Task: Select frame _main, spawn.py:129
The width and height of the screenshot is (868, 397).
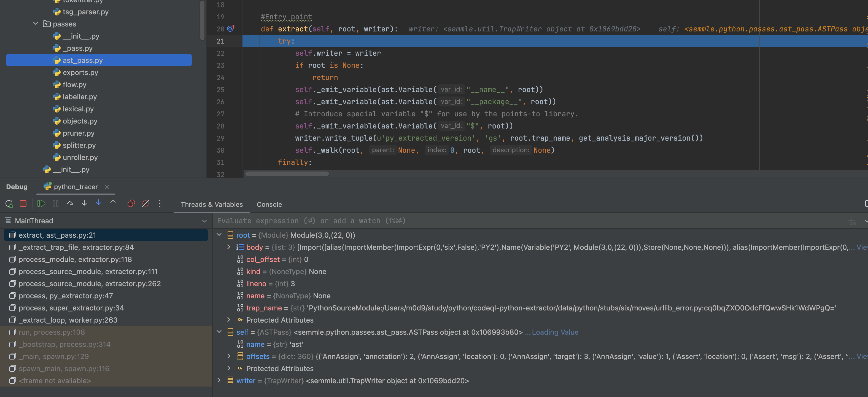Action: pos(106,356)
